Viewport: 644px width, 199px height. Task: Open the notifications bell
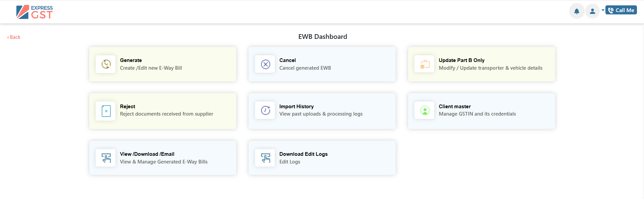(577, 11)
